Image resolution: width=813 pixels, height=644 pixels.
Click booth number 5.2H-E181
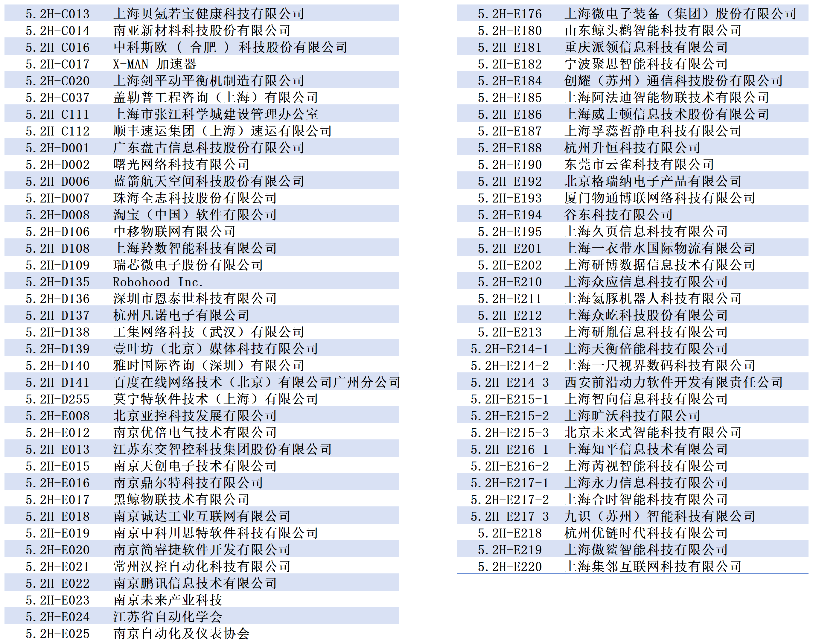tap(510, 48)
